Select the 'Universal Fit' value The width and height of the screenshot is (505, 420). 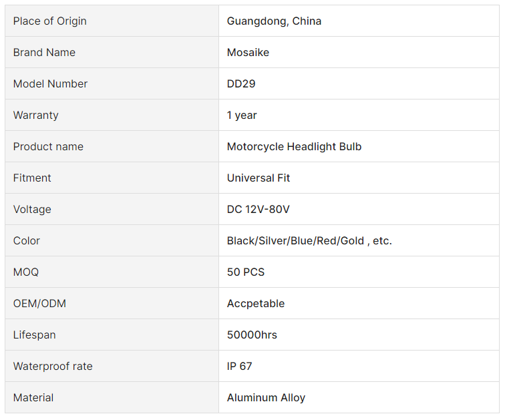(x=259, y=178)
